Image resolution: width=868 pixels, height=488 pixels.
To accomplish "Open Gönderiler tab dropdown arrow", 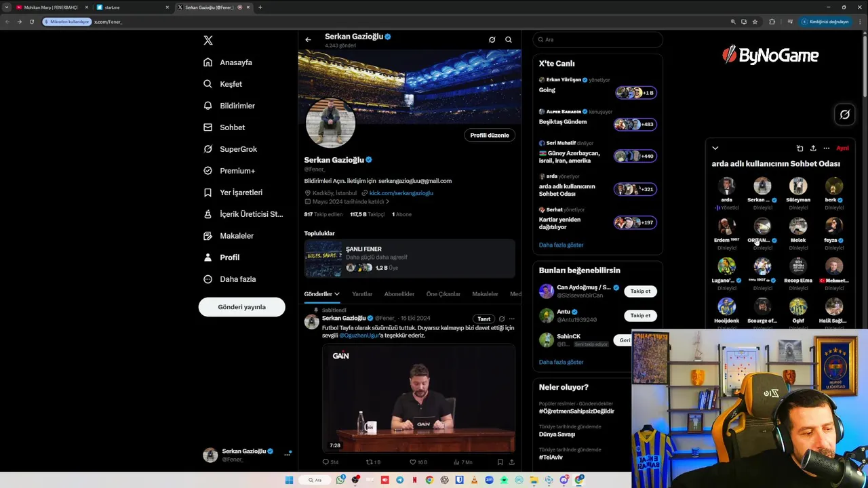I will [336, 294].
